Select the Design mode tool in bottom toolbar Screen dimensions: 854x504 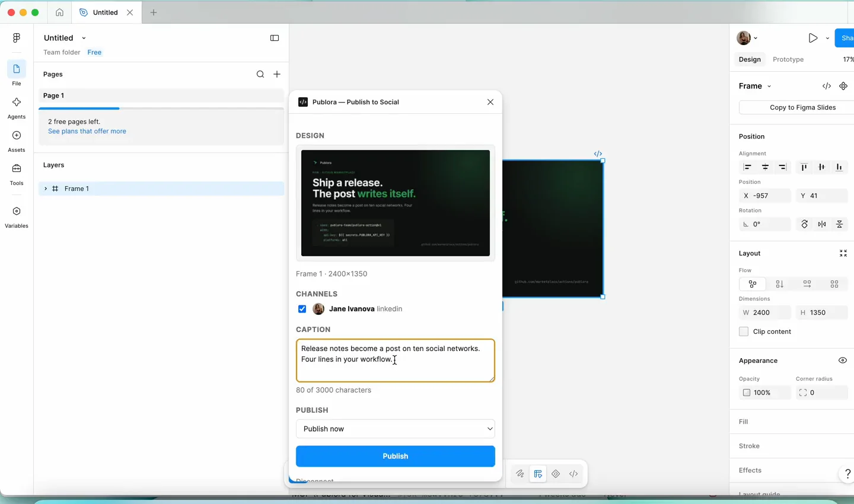pyautogui.click(x=538, y=474)
